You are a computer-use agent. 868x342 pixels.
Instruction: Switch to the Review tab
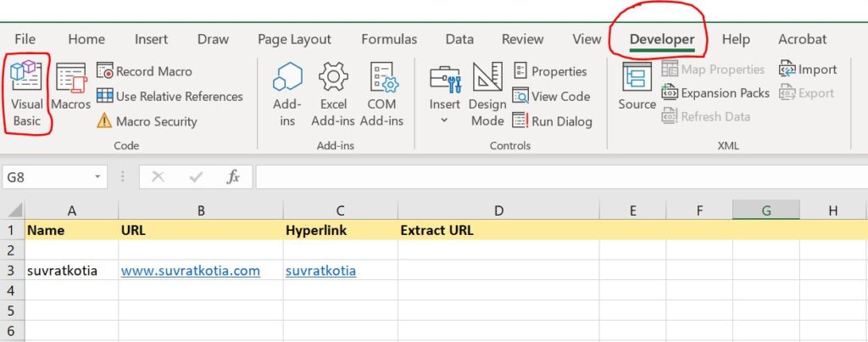[522, 39]
